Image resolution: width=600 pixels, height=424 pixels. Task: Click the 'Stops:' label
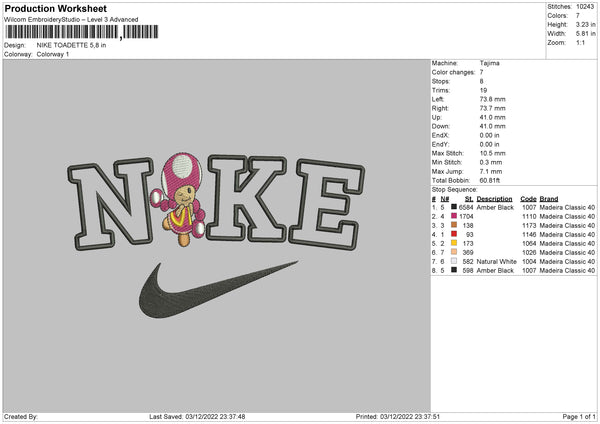441,81
